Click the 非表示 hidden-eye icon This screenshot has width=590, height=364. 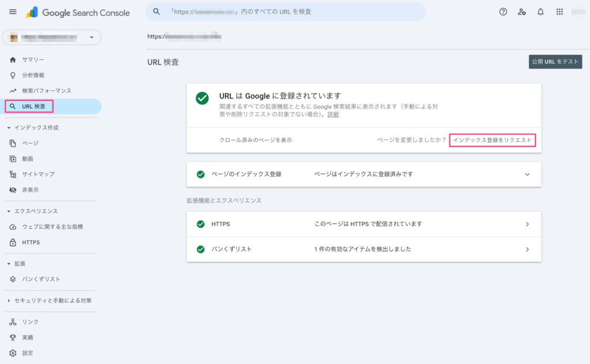[13, 189]
